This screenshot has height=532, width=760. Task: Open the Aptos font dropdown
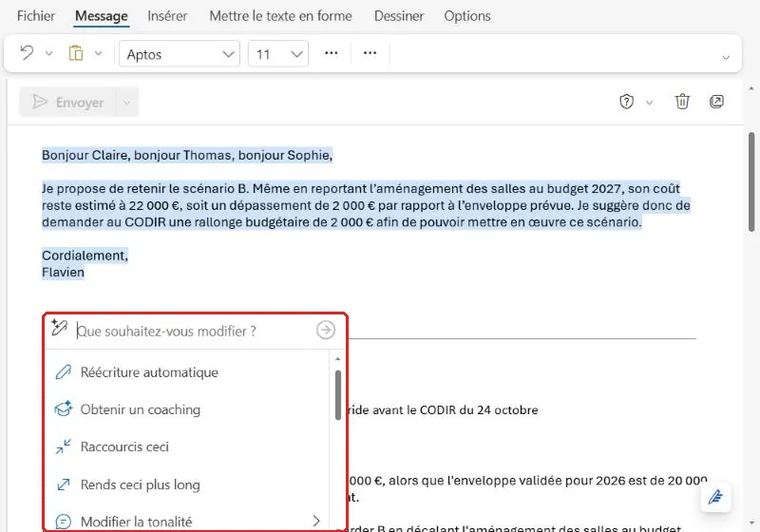click(180, 54)
